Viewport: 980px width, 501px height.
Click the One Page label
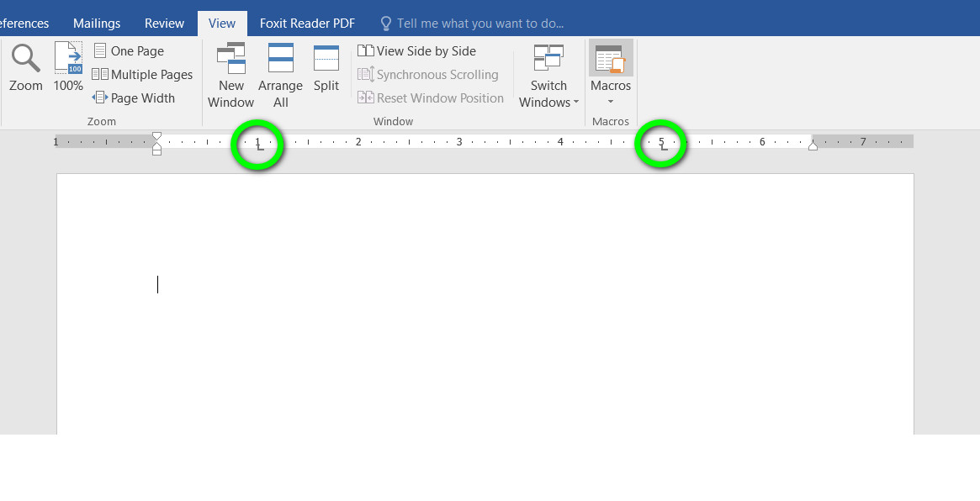coord(137,51)
